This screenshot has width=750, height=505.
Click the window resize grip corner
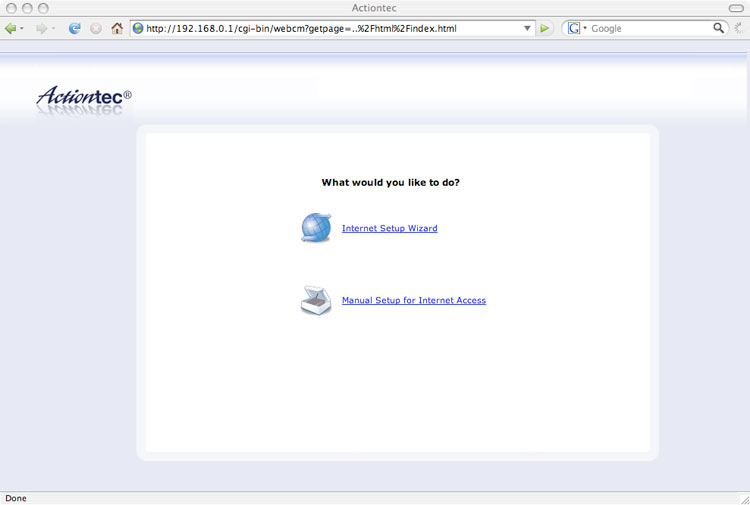(x=745, y=499)
